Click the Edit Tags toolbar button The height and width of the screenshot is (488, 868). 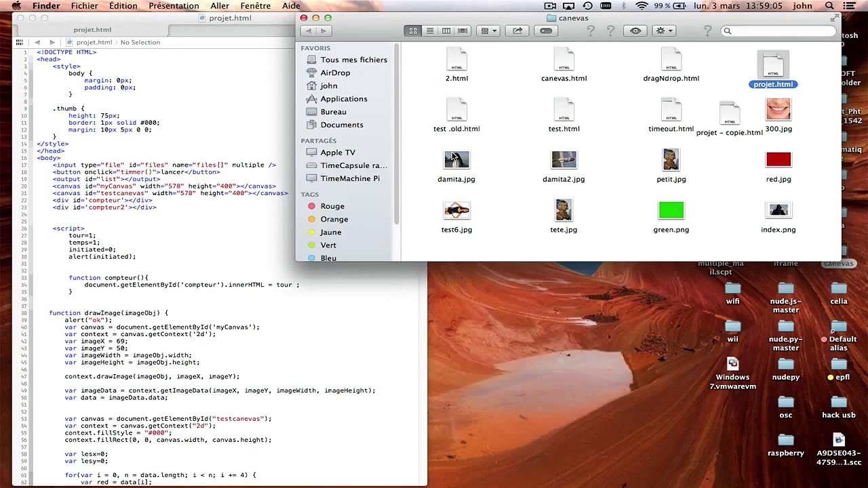pyautogui.click(x=546, y=30)
